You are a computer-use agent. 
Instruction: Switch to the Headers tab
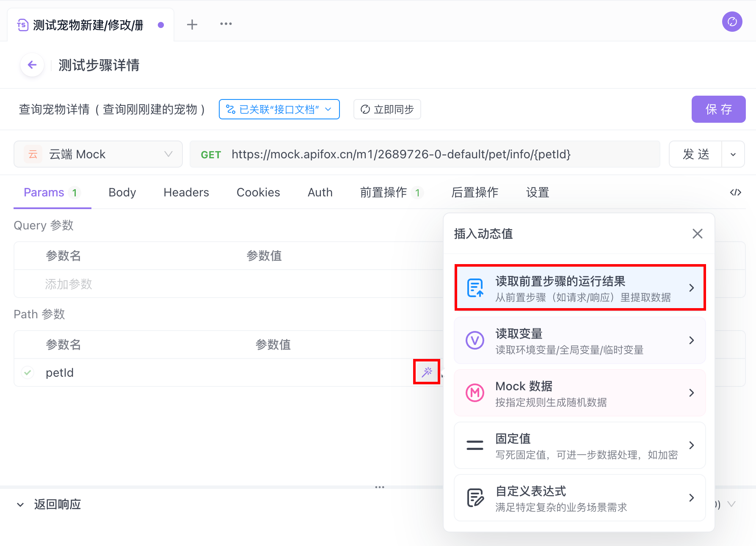coord(186,193)
